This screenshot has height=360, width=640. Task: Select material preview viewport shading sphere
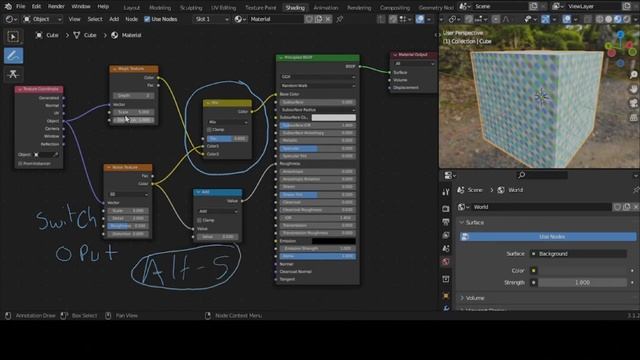pyautogui.click(x=618, y=19)
